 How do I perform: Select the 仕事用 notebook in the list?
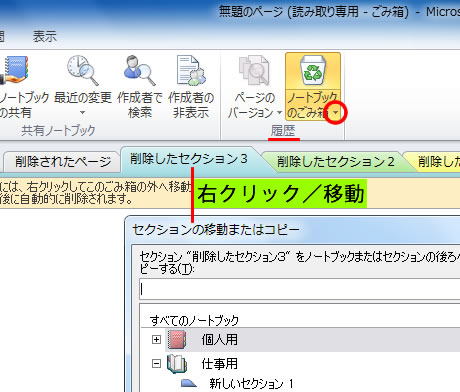click(x=220, y=363)
